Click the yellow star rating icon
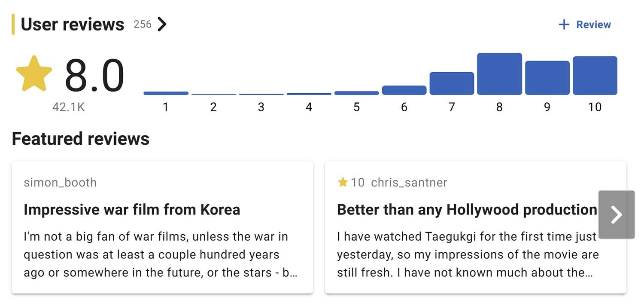Viewport: 644px width, 306px height. tap(34, 72)
